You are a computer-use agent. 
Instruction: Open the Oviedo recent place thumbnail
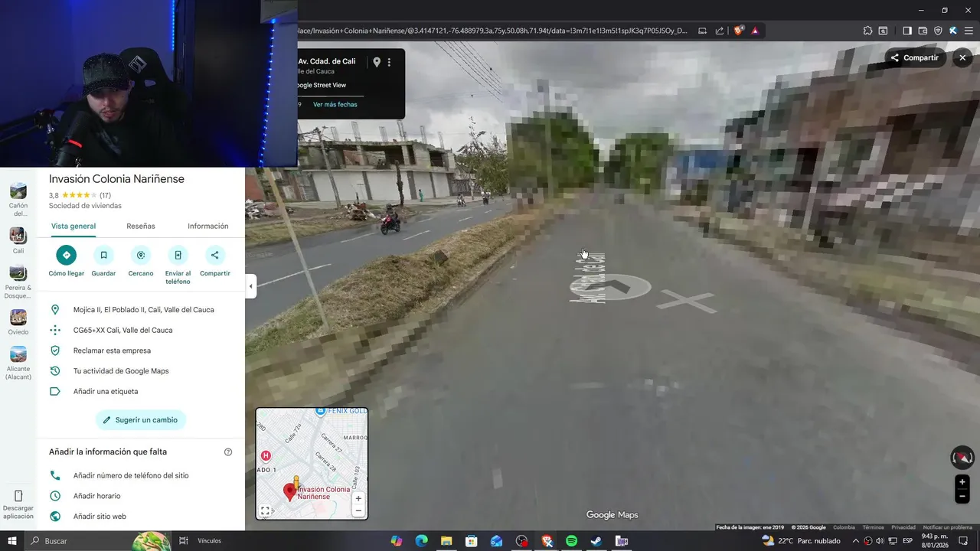(18, 317)
